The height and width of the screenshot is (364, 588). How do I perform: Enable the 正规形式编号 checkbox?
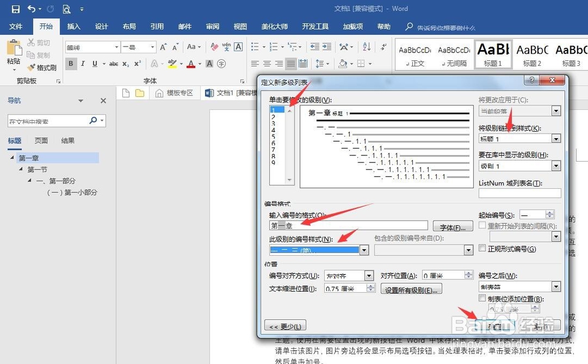pyautogui.click(x=483, y=248)
